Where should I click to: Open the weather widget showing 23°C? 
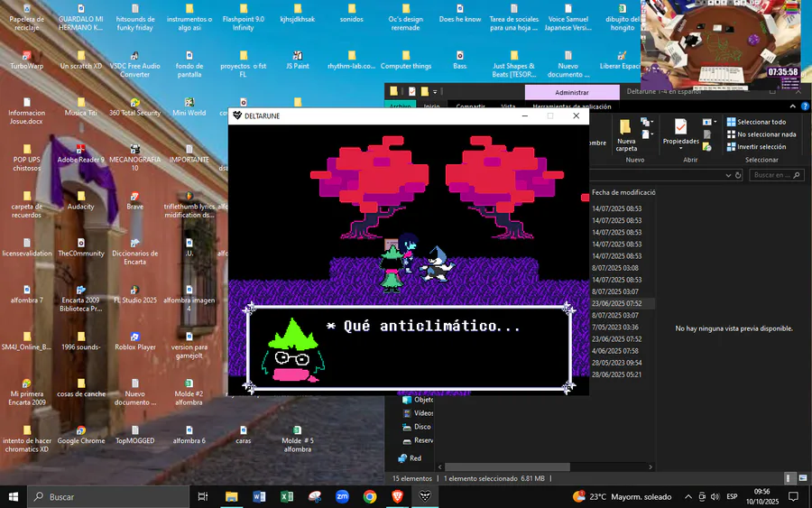click(x=623, y=496)
